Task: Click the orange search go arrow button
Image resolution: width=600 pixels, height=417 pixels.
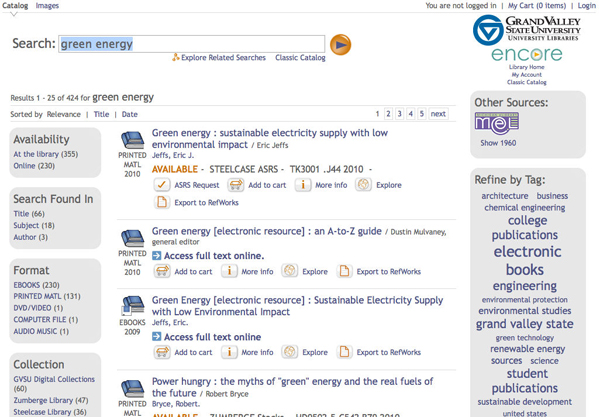Action: (341, 44)
